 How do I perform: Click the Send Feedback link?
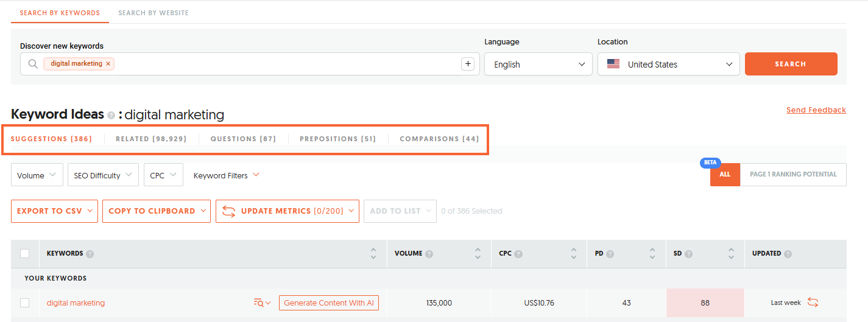click(x=816, y=110)
